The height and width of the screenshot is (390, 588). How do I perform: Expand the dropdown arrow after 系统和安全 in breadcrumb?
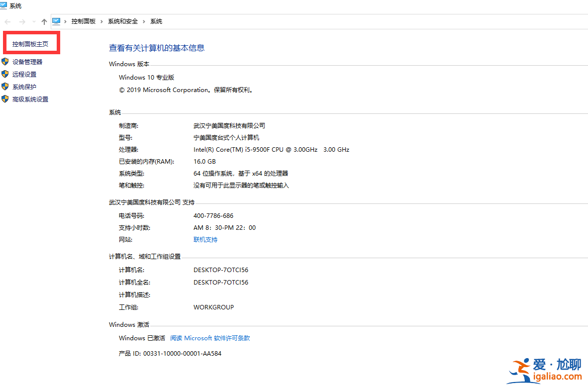coord(143,21)
